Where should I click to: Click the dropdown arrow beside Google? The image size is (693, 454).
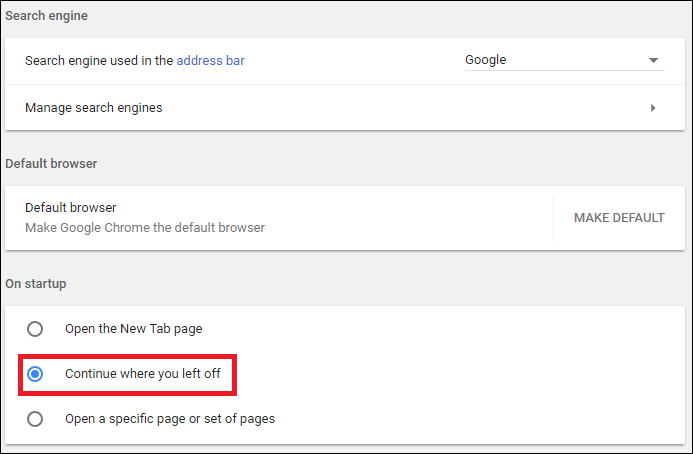tap(654, 60)
